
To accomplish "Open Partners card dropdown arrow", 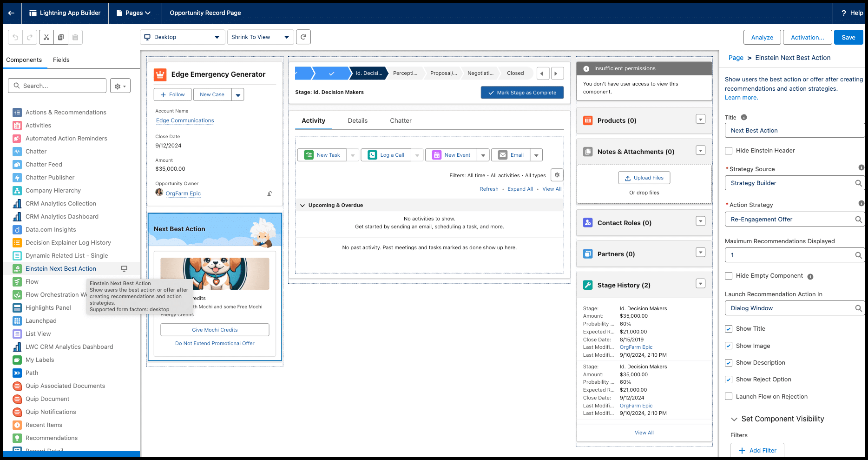I will click(701, 252).
